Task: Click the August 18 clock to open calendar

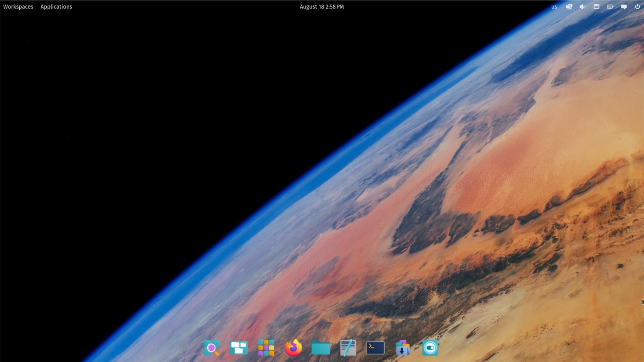Action: (322, 6)
